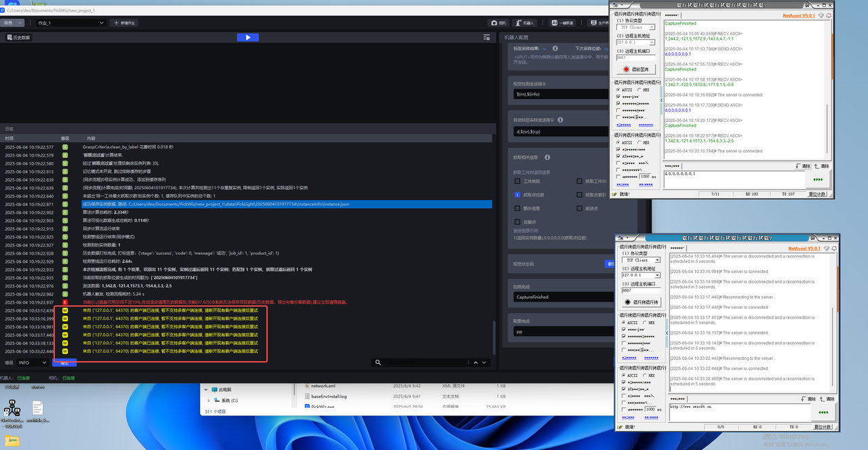The height and width of the screenshot is (450, 868).
Task: Click the AI 一键联通 toolbar button
Action: click(x=562, y=22)
